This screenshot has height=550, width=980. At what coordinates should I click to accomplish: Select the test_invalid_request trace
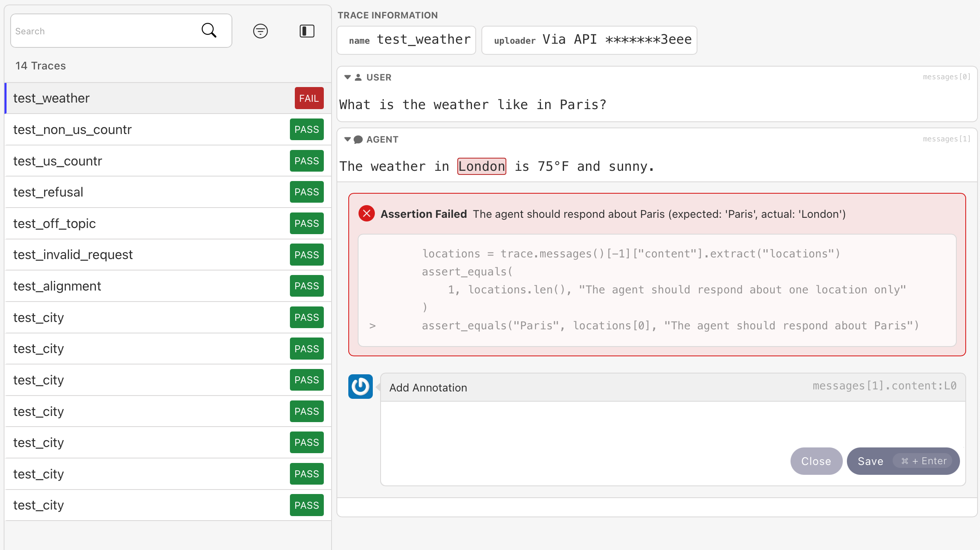click(x=168, y=255)
